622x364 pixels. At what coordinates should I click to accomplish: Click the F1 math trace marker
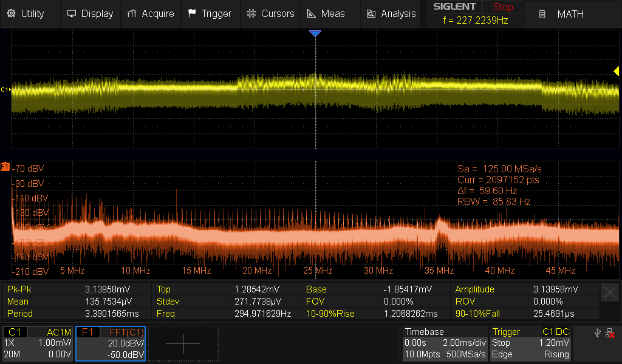[5, 167]
